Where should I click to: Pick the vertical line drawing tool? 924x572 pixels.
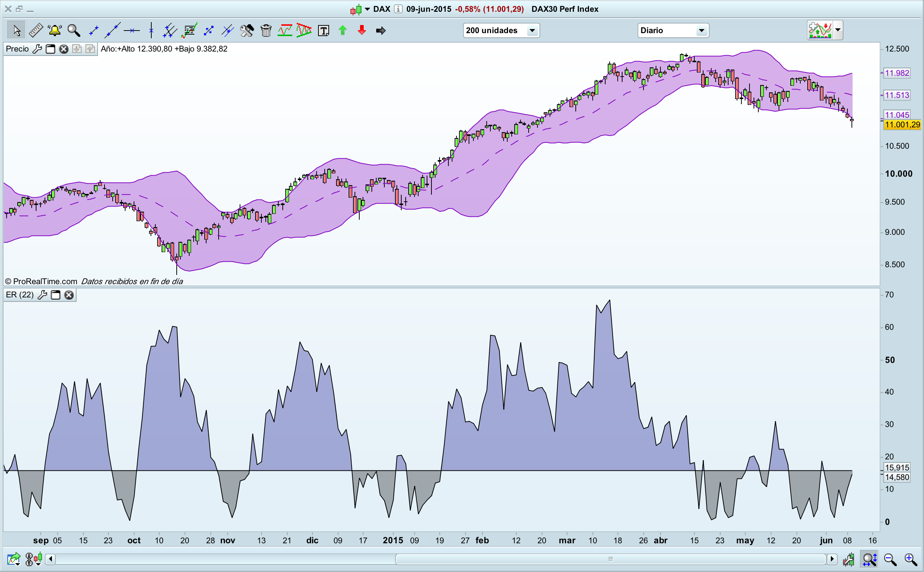pos(151,30)
